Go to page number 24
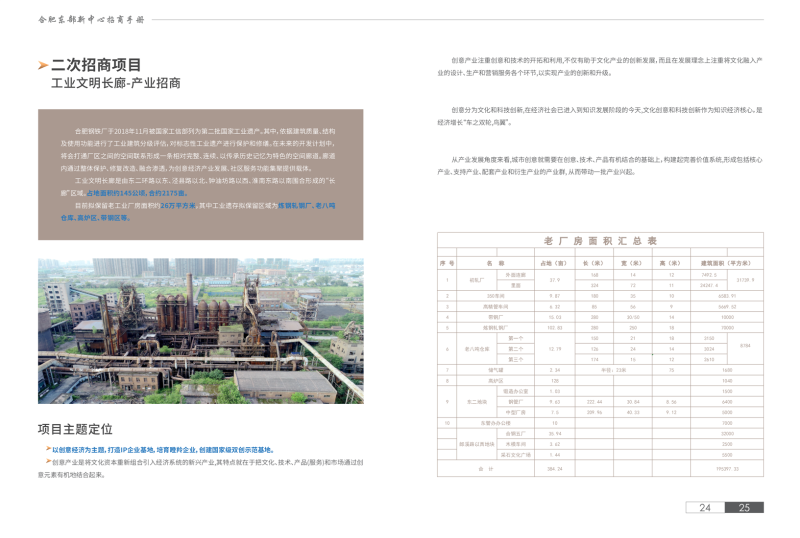 [705, 508]
